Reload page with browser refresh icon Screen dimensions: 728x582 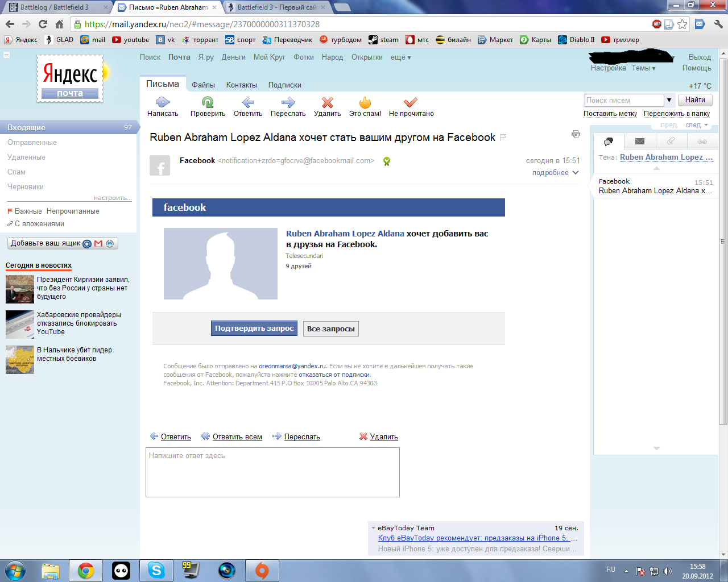43,24
